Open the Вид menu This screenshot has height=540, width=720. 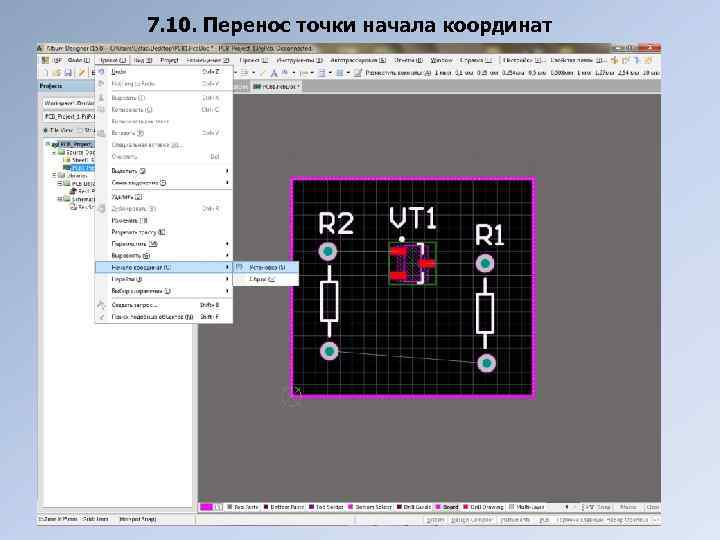(143, 60)
